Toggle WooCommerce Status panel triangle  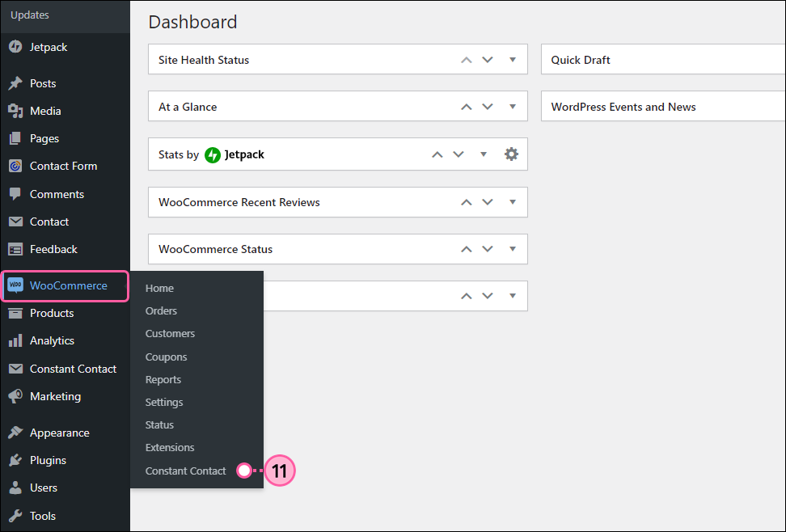(x=513, y=249)
